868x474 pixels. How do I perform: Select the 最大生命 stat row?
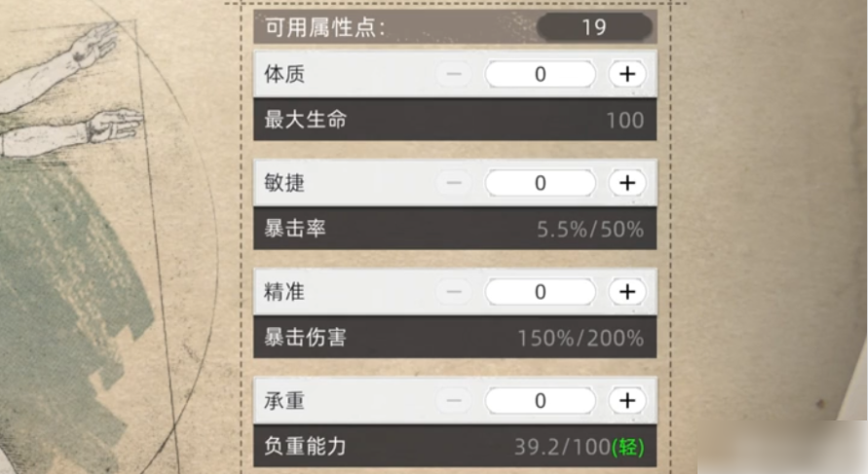coord(455,121)
